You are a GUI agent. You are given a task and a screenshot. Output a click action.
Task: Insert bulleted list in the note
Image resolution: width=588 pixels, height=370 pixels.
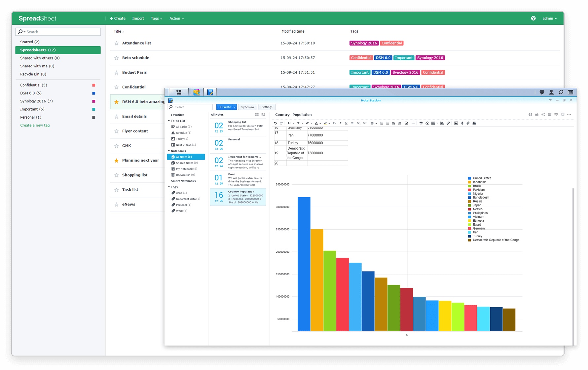point(387,123)
